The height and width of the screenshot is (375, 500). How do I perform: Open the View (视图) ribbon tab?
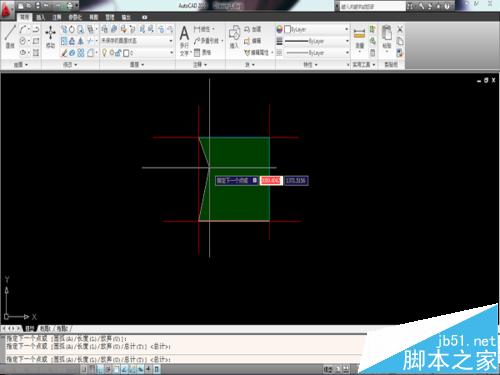tap(94, 17)
